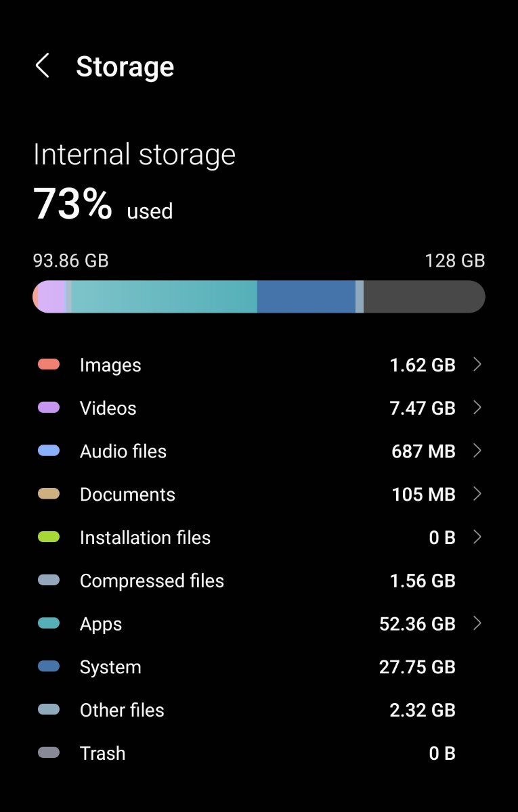518x812 pixels.
Task: Click the purple Videos color indicator
Action: [x=49, y=408]
